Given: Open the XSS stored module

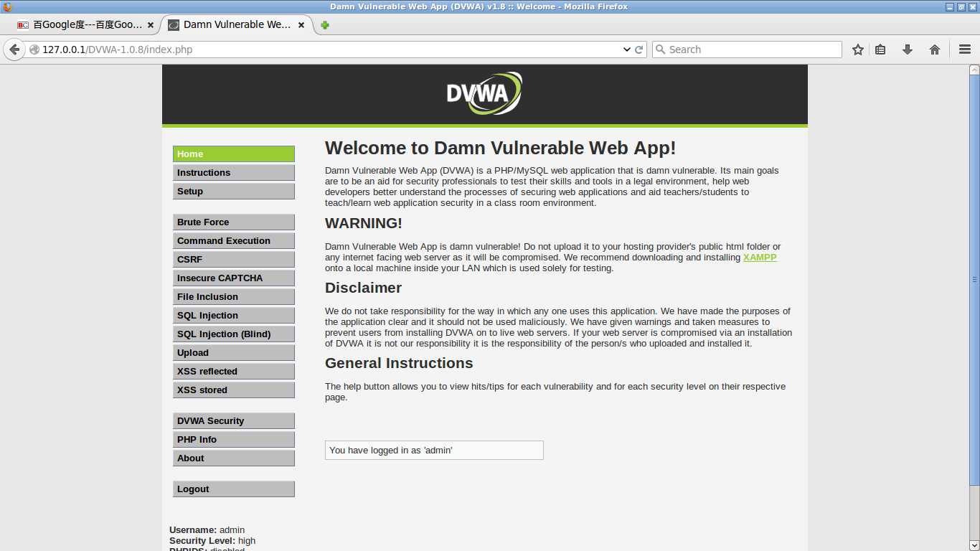Looking at the screenshot, I should point(234,390).
